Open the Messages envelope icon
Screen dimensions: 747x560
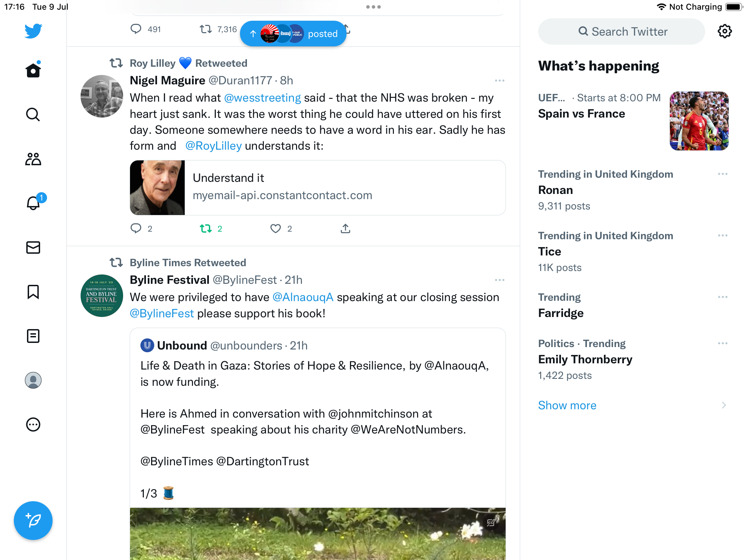[33, 248]
